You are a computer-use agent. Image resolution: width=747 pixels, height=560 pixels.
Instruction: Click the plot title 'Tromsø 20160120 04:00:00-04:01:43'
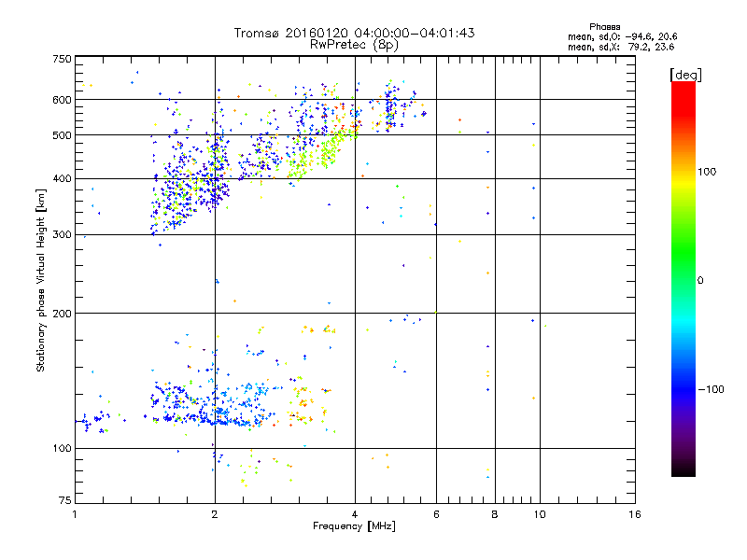[x=354, y=33]
